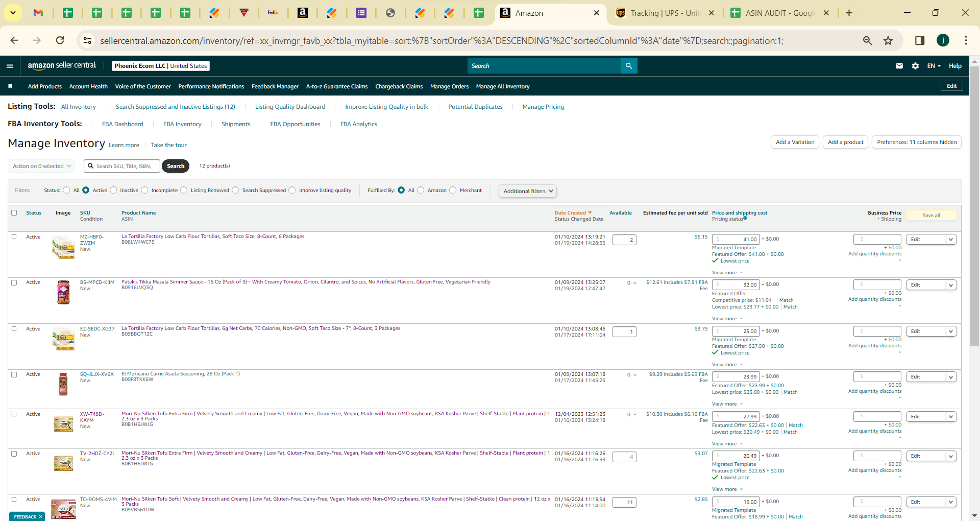Open the tab search dropdown arrow

13,13
